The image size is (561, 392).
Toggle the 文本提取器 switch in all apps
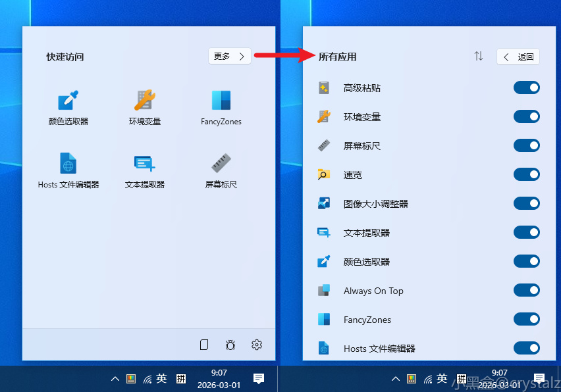tap(526, 232)
